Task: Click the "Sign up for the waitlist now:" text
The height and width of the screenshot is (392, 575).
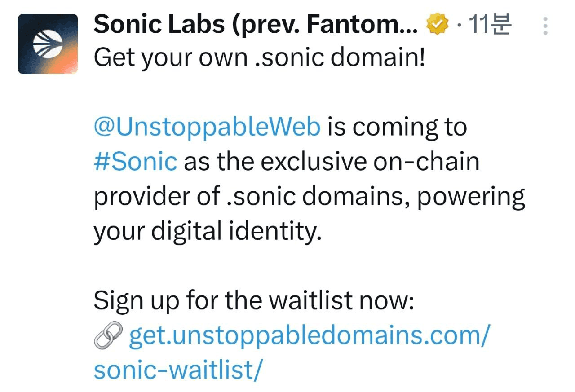Action: tap(253, 301)
